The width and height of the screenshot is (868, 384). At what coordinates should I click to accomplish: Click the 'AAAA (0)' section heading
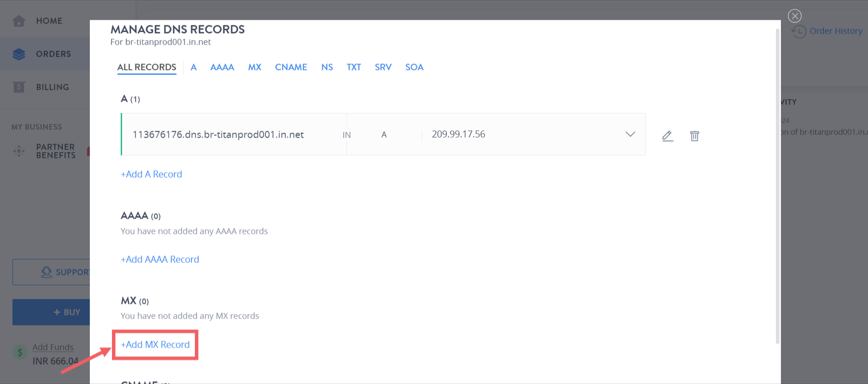pyautogui.click(x=141, y=215)
